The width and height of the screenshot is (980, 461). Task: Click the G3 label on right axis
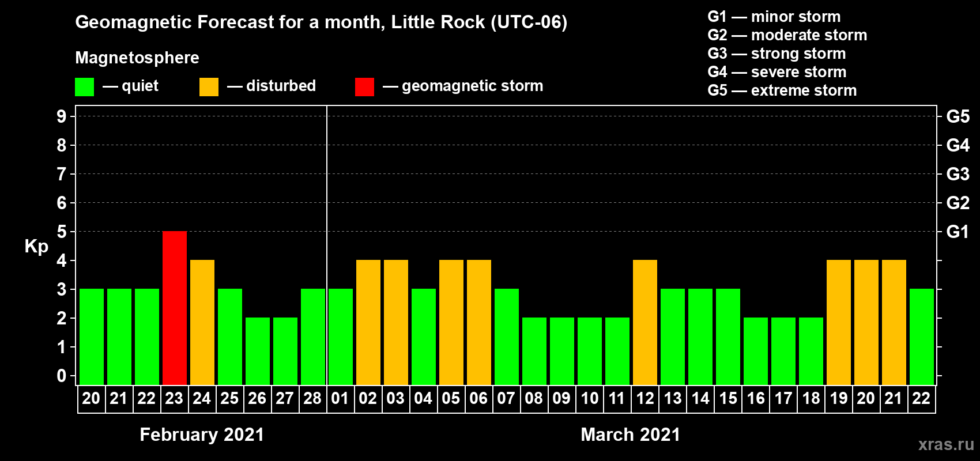958,174
